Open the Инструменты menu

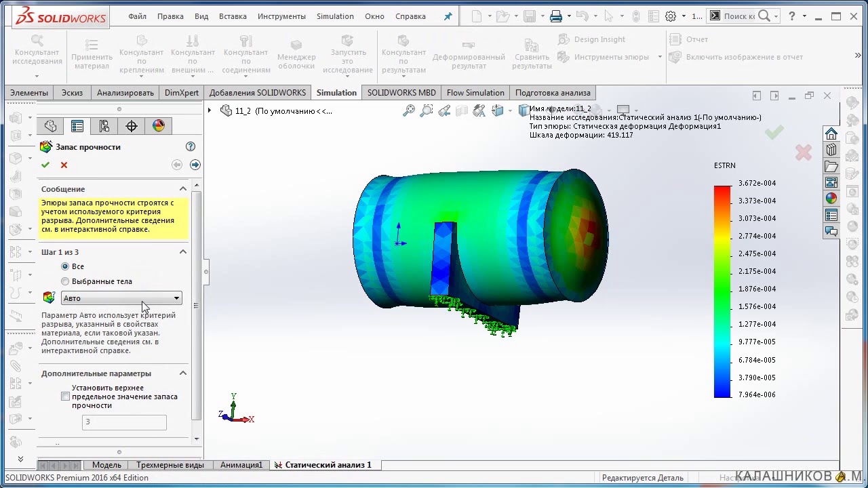pyautogui.click(x=281, y=16)
